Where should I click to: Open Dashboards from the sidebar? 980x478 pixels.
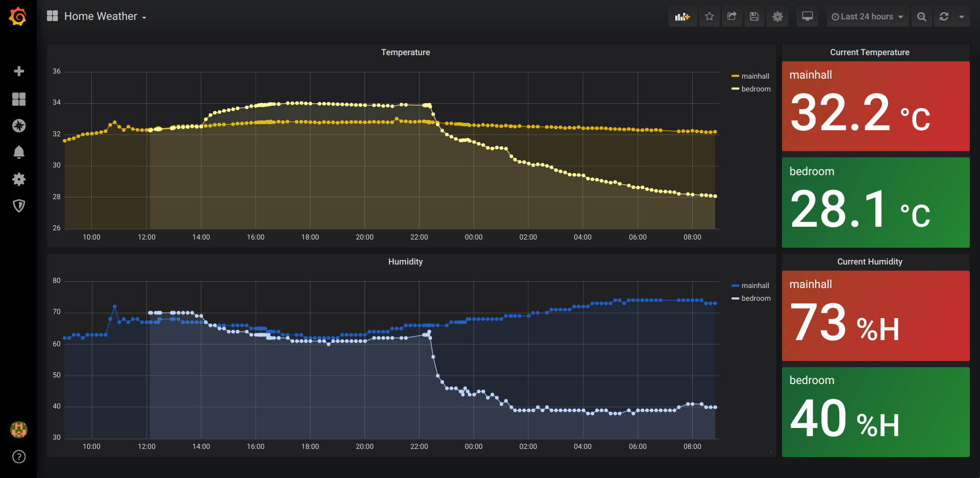point(19,99)
